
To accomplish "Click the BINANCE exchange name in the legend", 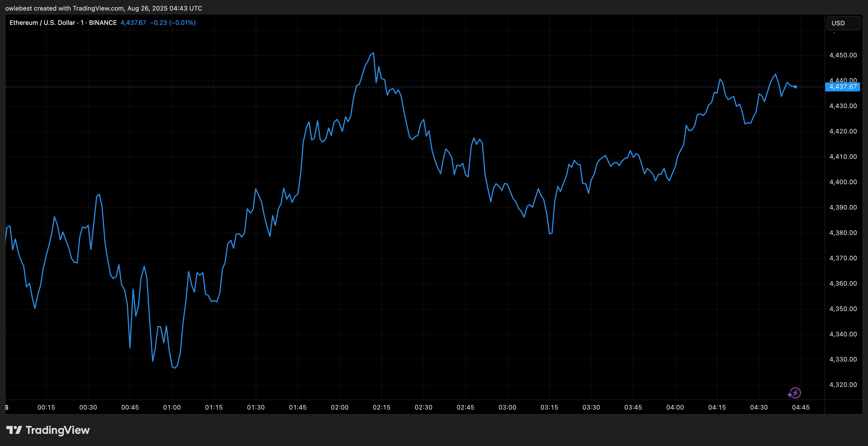I will point(103,22).
